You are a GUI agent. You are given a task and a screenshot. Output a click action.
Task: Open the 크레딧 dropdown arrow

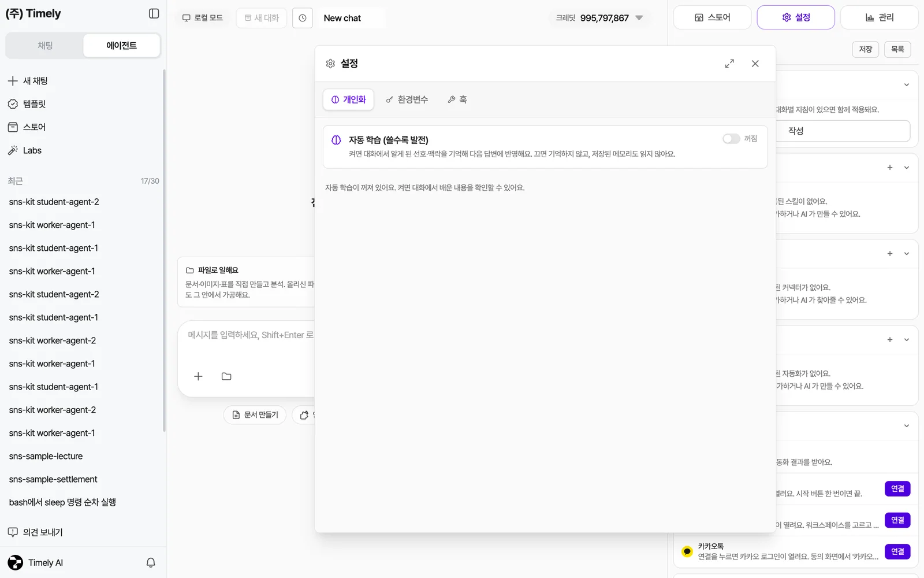tap(639, 18)
